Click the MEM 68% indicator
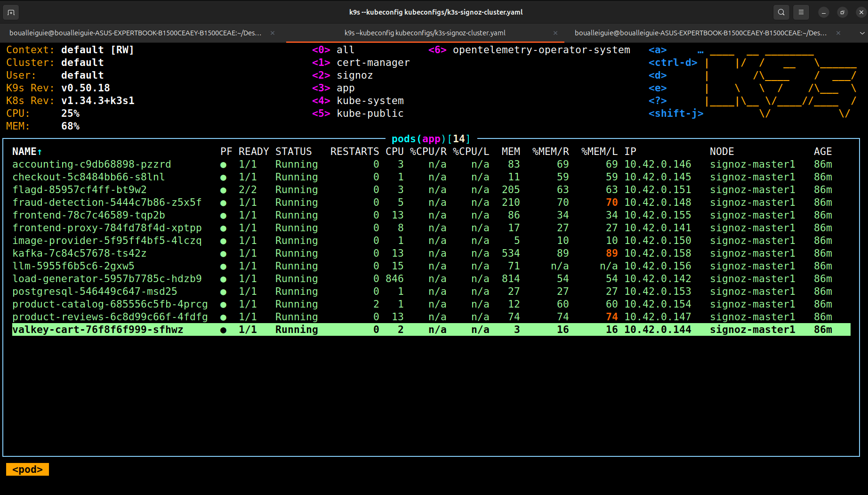 coord(71,126)
